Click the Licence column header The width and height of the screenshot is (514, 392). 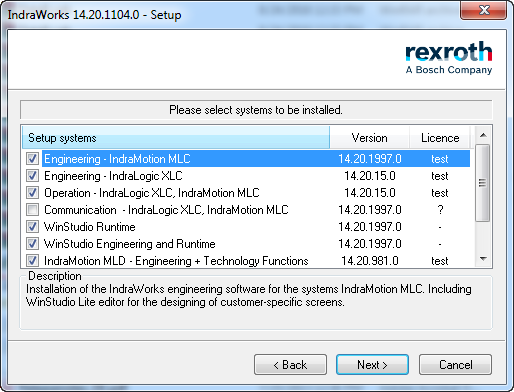(440, 138)
